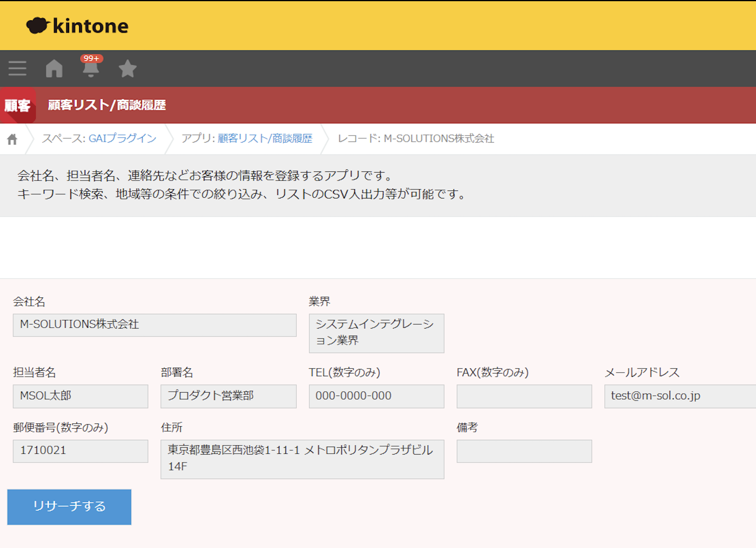Click the リサーチする button
This screenshot has height=548, width=756.
[x=69, y=507]
